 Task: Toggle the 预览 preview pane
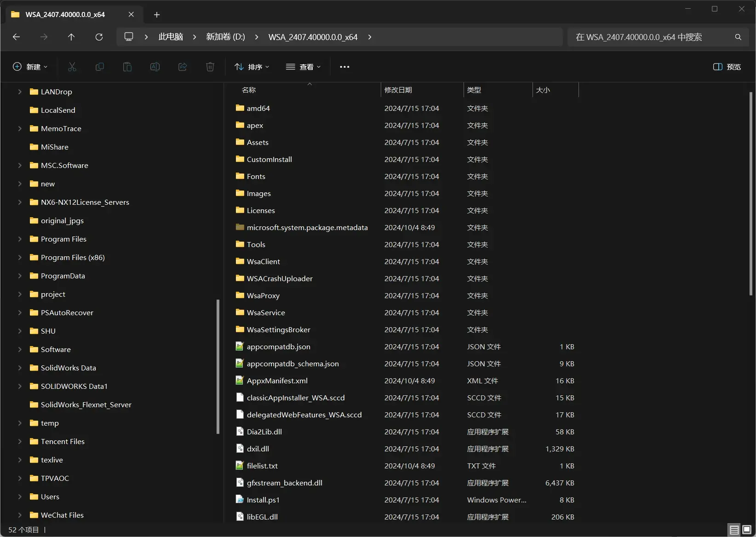727,67
